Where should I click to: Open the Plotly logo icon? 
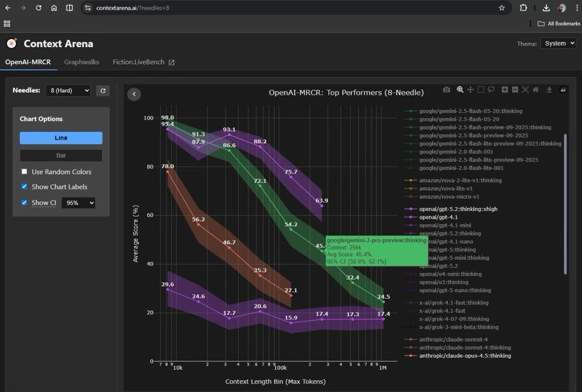pyautogui.click(x=562, y=90)
